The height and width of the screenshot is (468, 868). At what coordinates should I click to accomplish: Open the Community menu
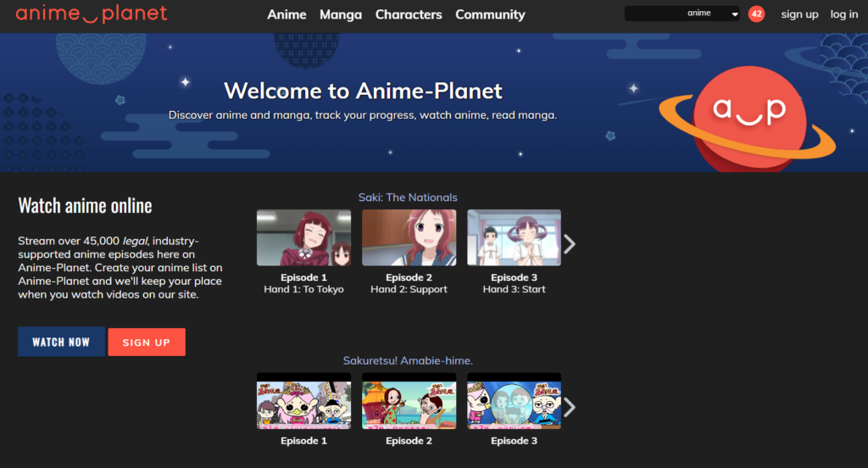(x=490, y=15)
